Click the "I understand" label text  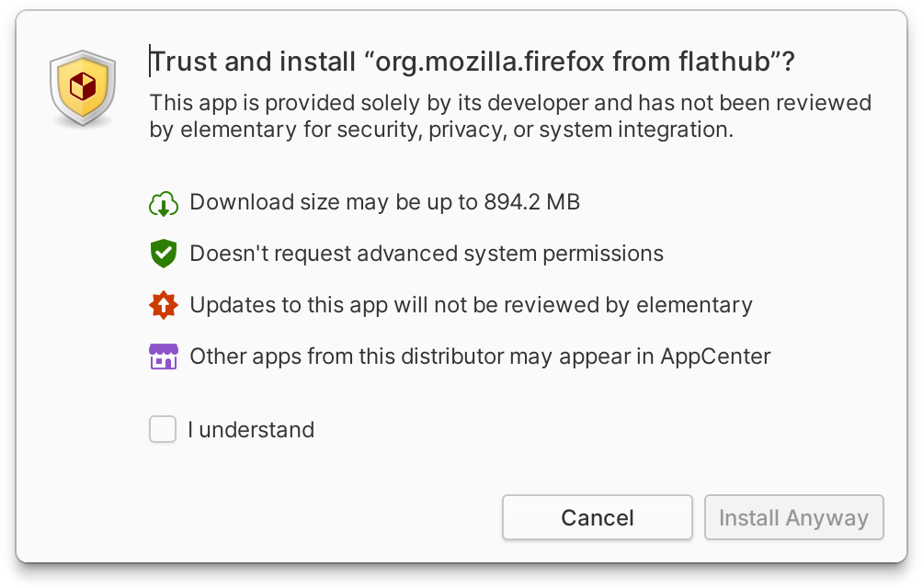[x=251, y=430]
